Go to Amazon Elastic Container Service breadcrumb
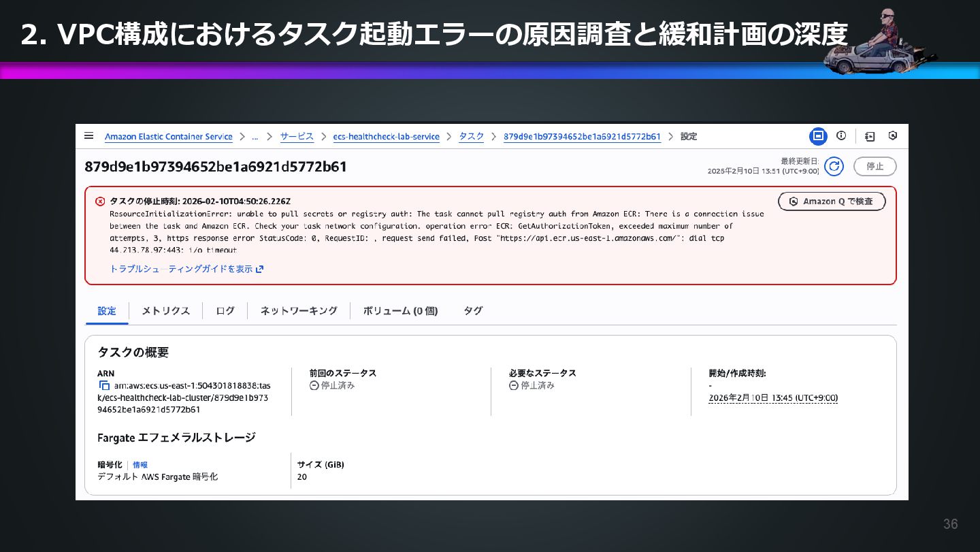This screenshot has height=552, width=980. pos(168,137)
